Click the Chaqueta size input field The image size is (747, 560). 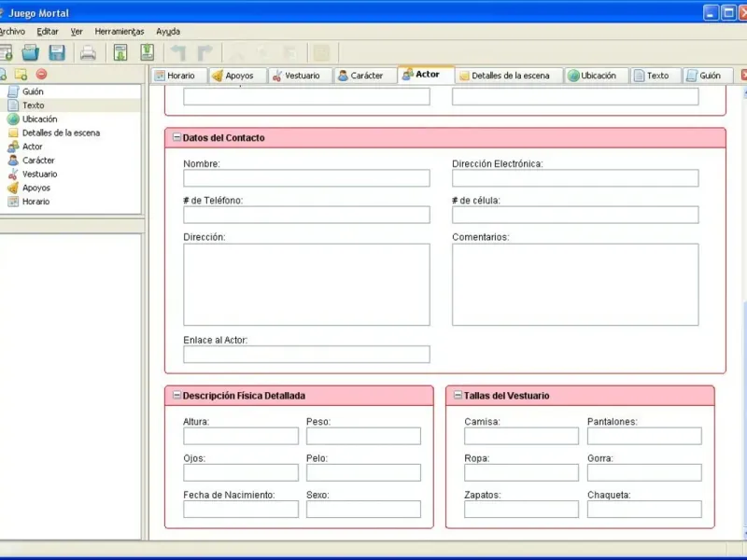[x=644, y=510]
